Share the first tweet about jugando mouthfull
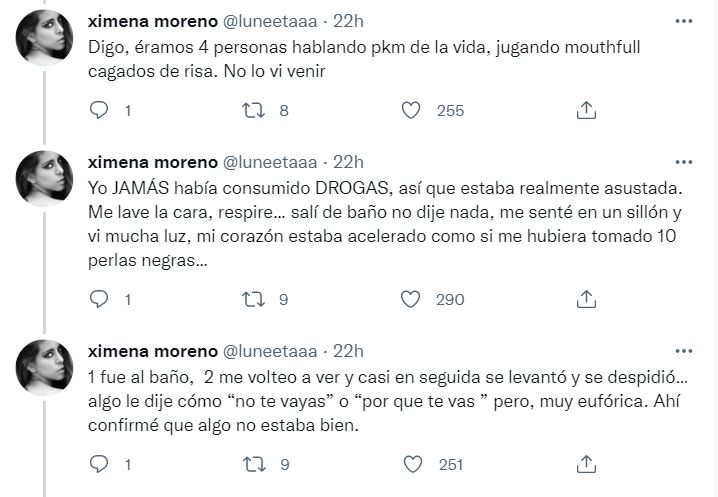718x497 pixels. (587, 111)
